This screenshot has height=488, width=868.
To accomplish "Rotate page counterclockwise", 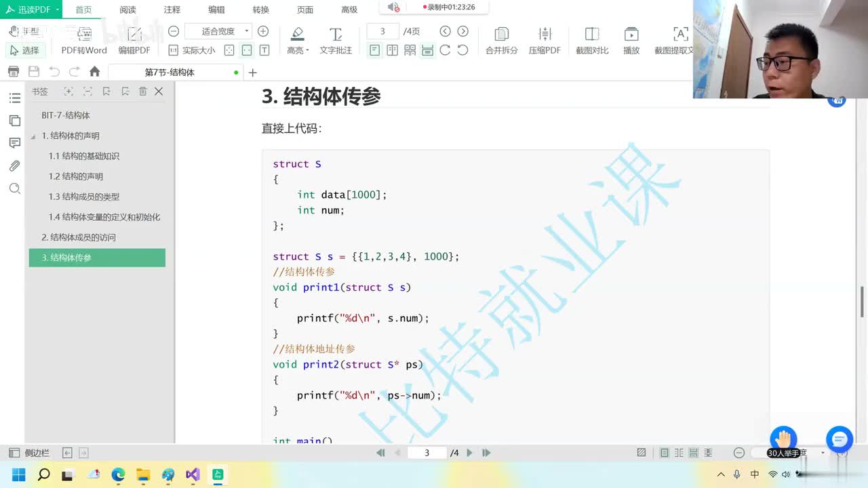I will [462, 50].
